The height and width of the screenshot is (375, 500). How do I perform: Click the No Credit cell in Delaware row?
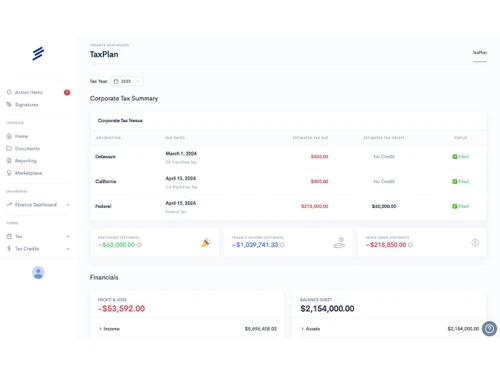(x=384, y=157)
